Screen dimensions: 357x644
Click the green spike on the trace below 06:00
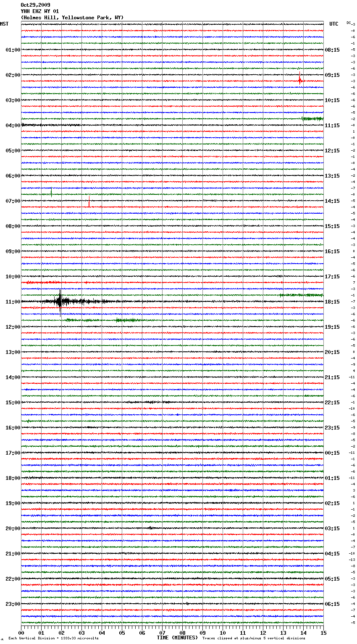tap(51, 193)
